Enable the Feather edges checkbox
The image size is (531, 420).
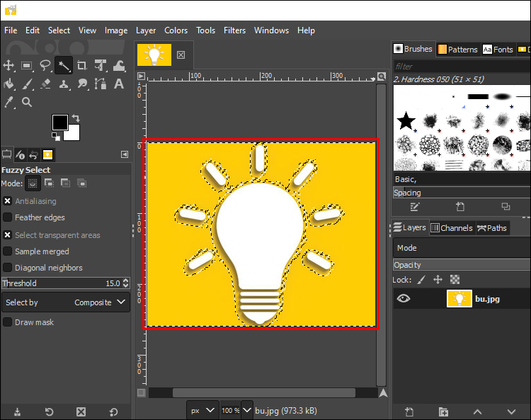coord(8,217)
